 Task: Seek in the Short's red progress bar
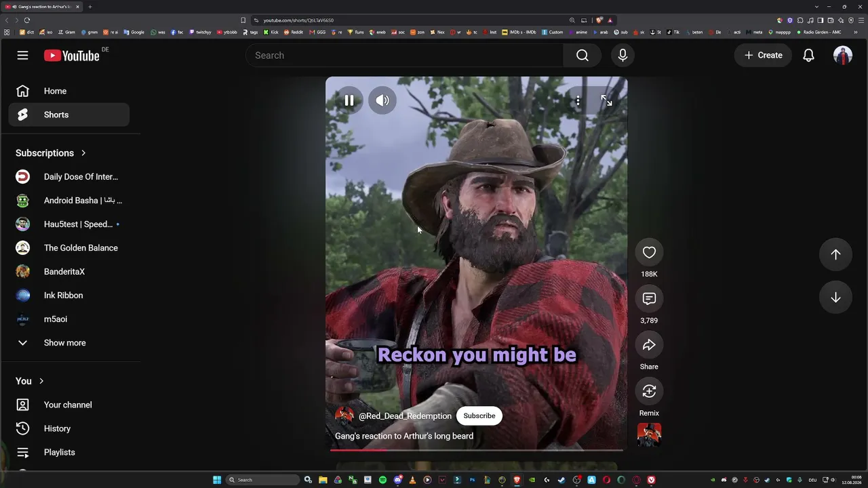(x=476, y=449)
